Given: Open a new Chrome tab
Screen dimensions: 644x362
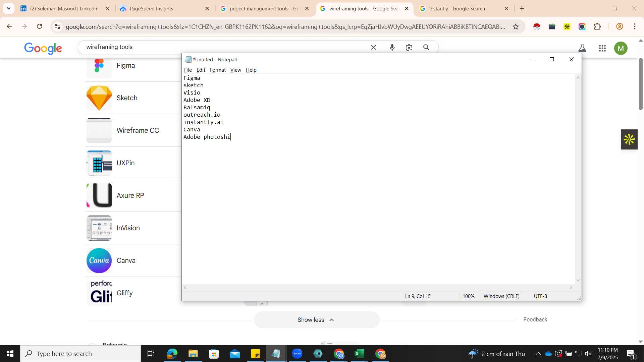Looking at the screenshot, I should pyautogui.click(x=522, y=9).
